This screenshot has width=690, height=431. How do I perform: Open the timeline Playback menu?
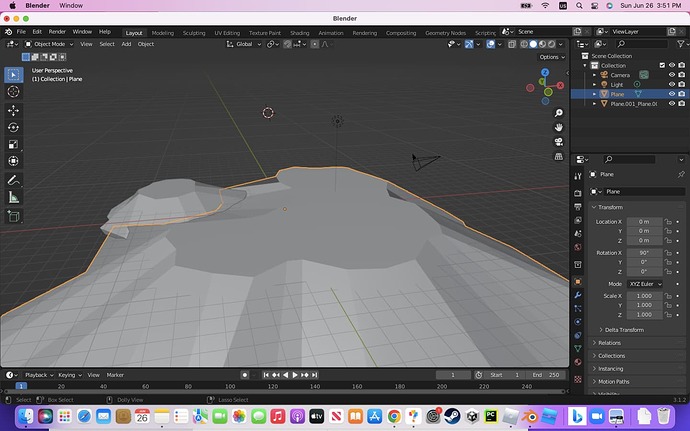click(x=39, y=375)
